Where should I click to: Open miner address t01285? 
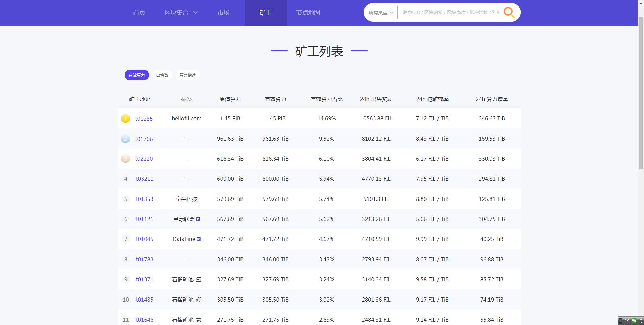point(144,119)
